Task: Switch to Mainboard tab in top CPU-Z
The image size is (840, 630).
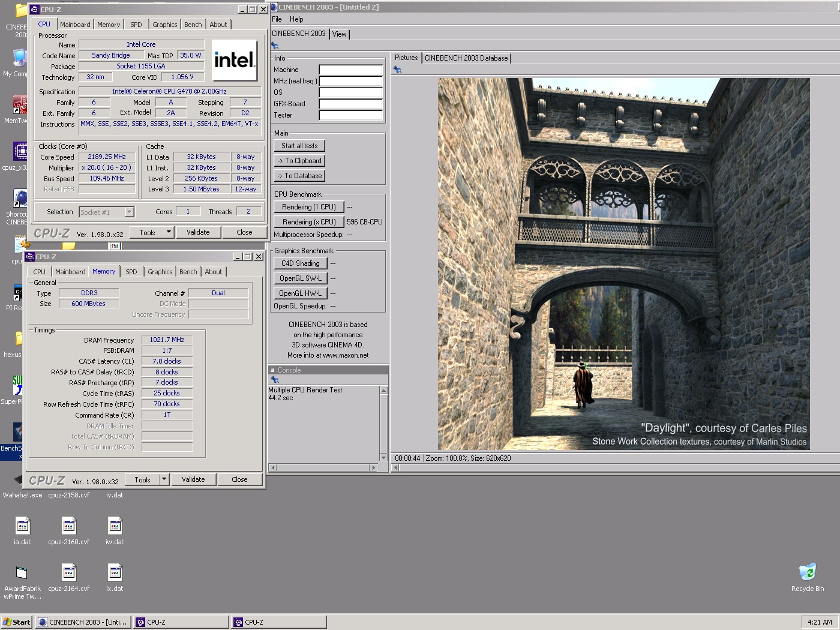Action: (x=75, y=25)
